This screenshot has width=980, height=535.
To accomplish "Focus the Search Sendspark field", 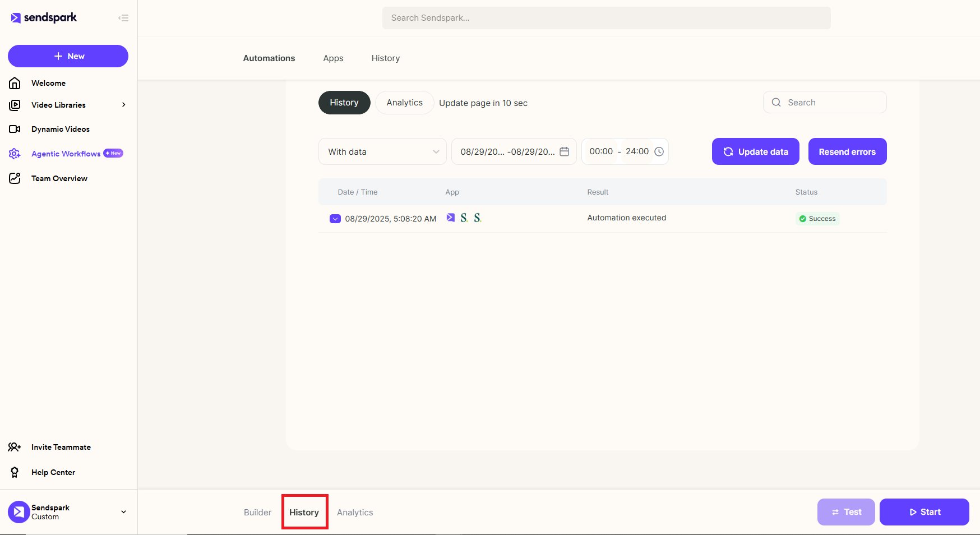I will (x=607, y=18).
